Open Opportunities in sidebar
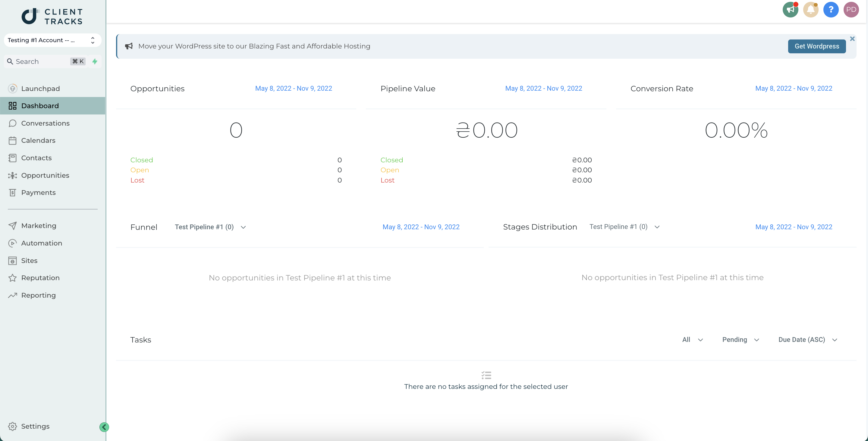 (x=45, y=175)
